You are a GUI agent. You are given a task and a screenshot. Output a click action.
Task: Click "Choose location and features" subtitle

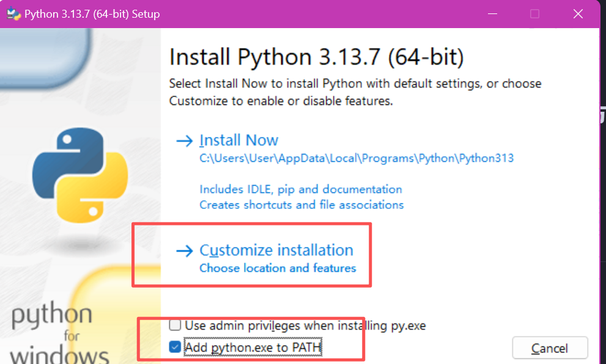pos(278,268)
